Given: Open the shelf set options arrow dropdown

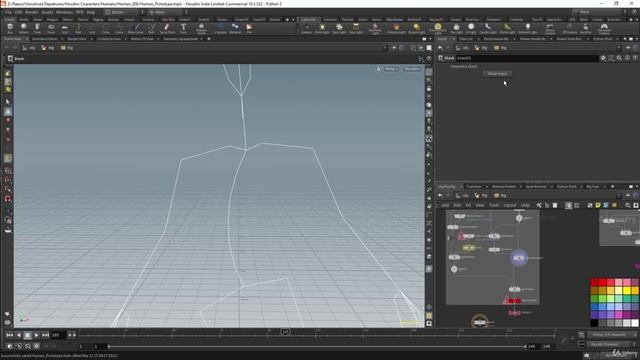Looking at the screenshot, I should [293, 19].
